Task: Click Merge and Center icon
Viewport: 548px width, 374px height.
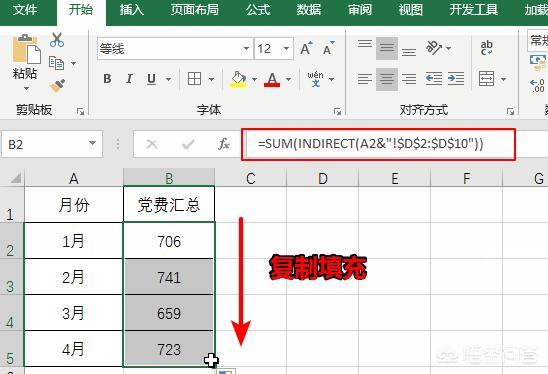Action: [486, 79]
